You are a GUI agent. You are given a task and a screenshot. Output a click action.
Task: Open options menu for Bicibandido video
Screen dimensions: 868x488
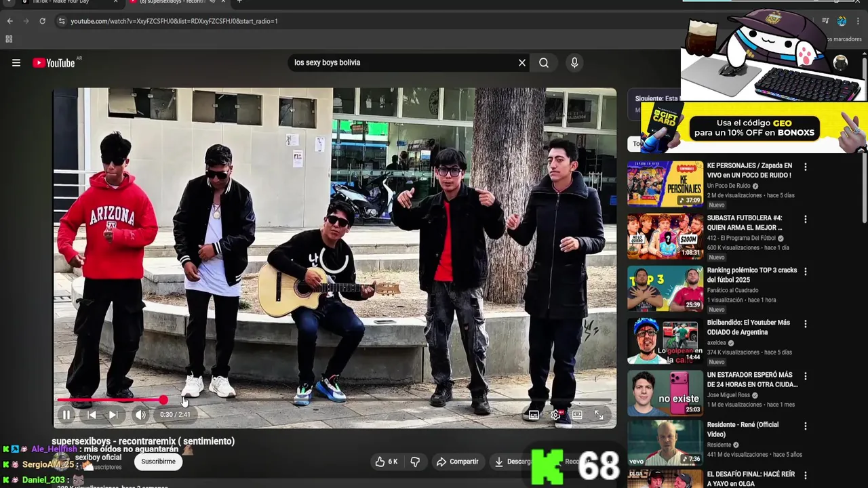click(806, 324)
